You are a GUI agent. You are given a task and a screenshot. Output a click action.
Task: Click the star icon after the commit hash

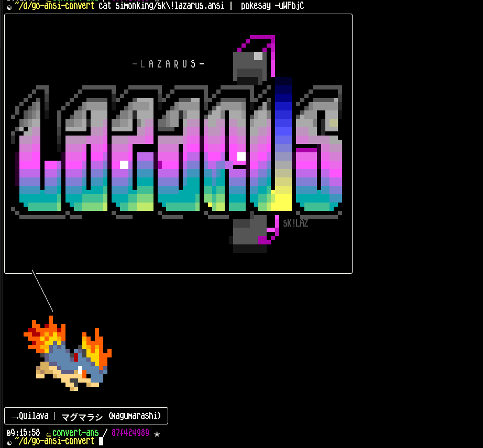click(x=157, y=434)
